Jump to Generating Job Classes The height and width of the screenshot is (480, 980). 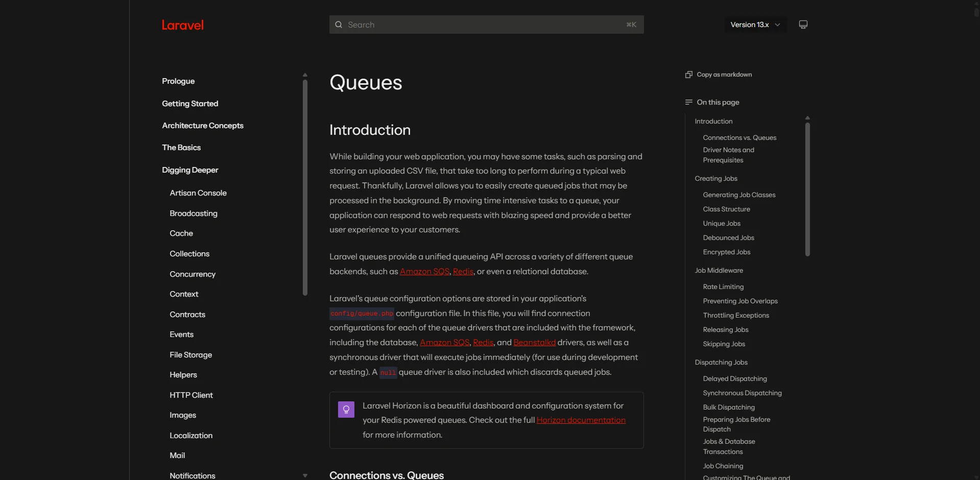pyautogui.click(x=739, y=195)
